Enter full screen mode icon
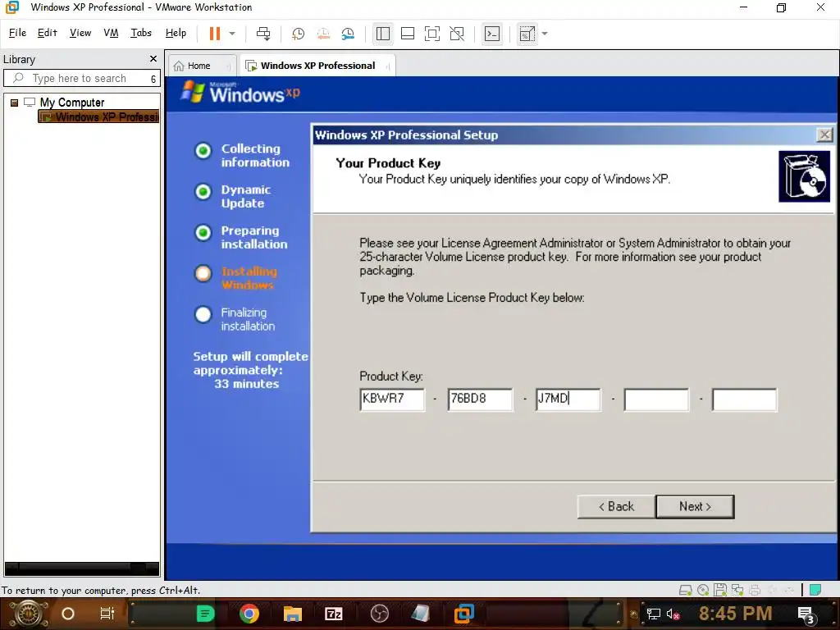Image resolution: width=840 pixels, height=630 pixels. pos(431,34)
